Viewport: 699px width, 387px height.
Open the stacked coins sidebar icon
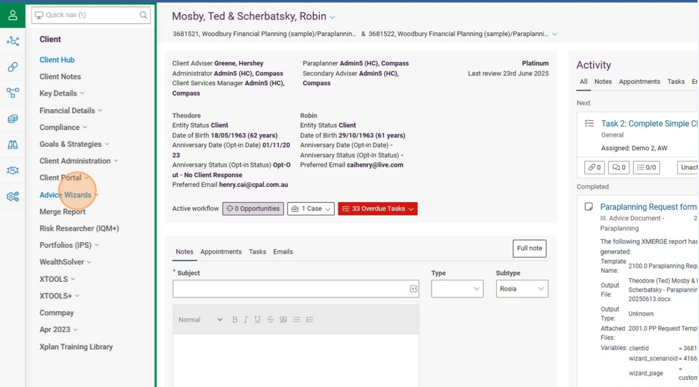[x=12, y=119]
